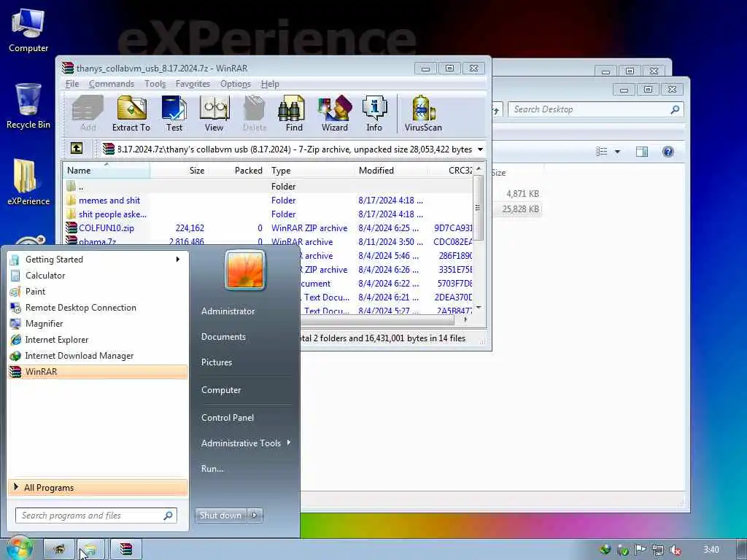Open the File menu in WinRAR
Viewport: 747px width, 560px height.
[72, 84]
